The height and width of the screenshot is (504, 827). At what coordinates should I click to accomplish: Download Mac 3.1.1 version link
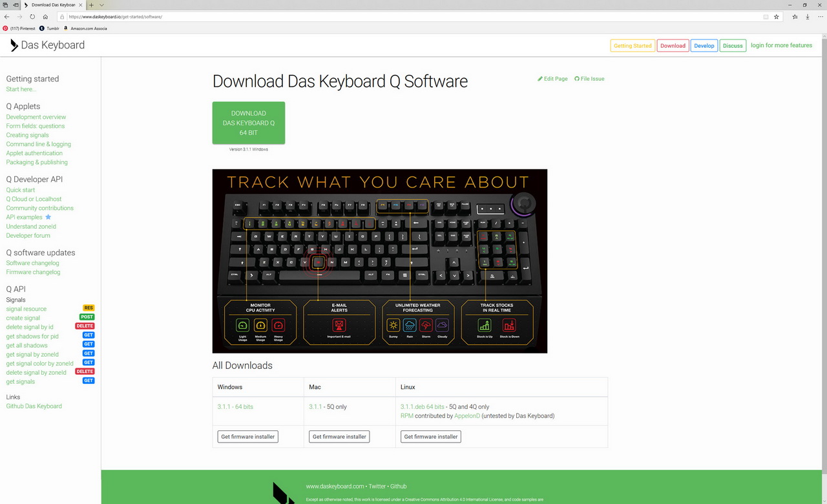[315, 406]
